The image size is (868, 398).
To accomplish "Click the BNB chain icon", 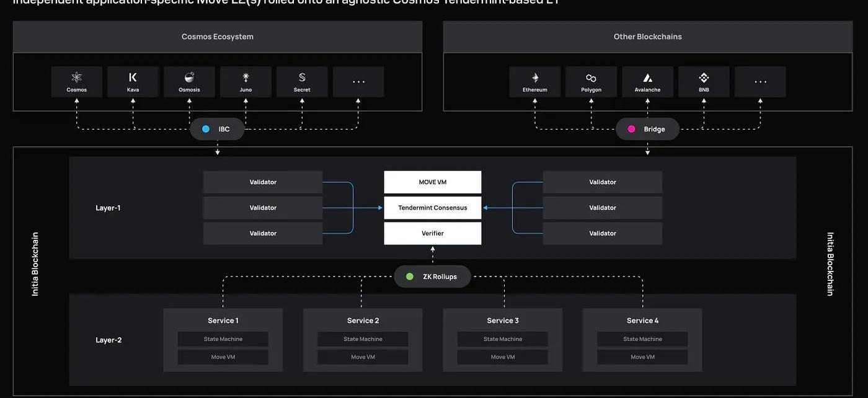I will click(704, 77).
